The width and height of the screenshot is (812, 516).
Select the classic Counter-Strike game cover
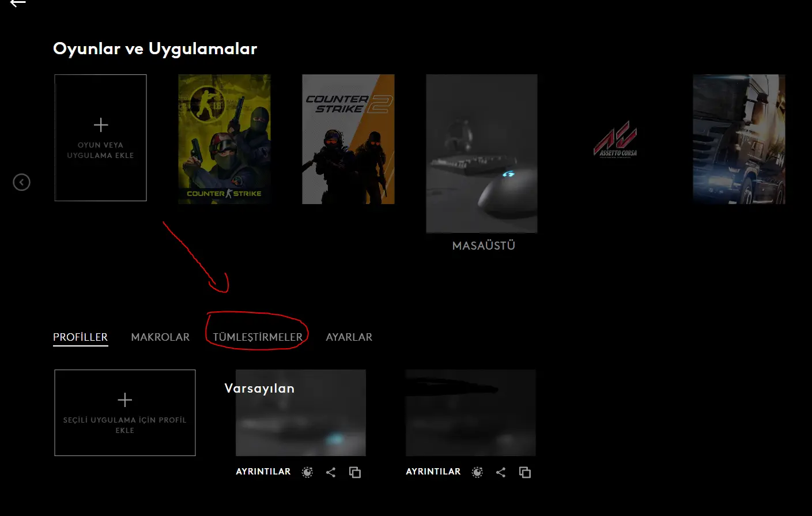[x=224, y=139]
